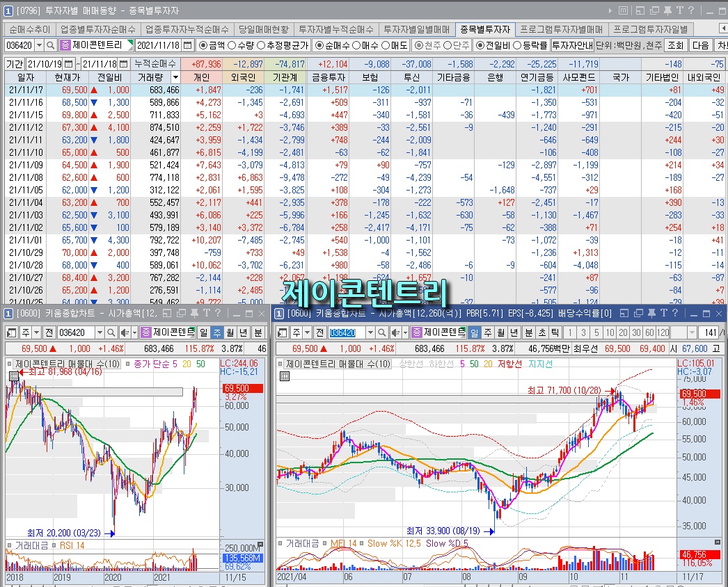The image size is (728, 587).
Task: Toggle the side panel icon in right chart toolbar
Action: [x=283, y=332]
